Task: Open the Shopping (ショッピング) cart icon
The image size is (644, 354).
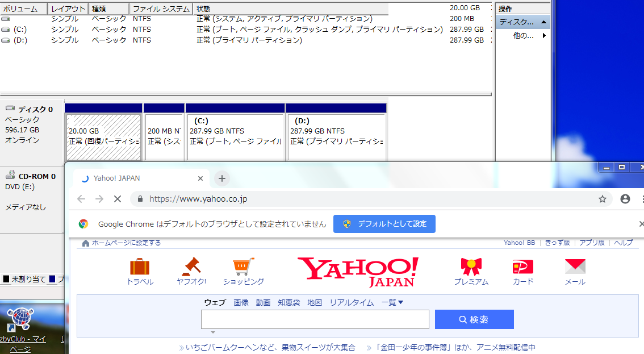Action: 243,266
